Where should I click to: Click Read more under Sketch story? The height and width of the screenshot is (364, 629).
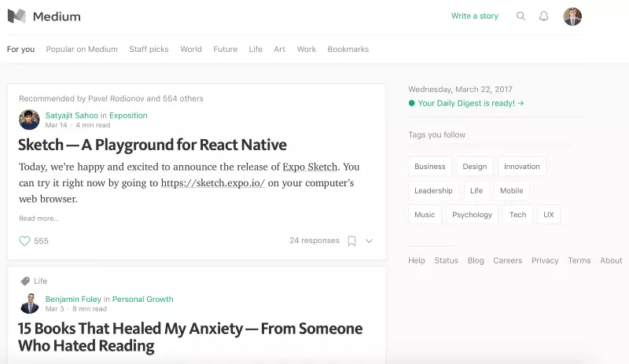click(x=39, y=219)
